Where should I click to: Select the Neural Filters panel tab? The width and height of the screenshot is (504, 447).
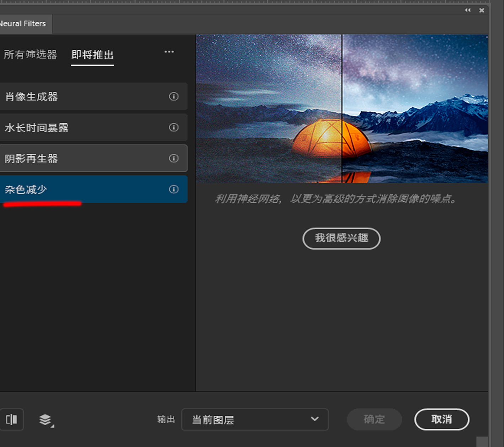(x=23, y=23)
